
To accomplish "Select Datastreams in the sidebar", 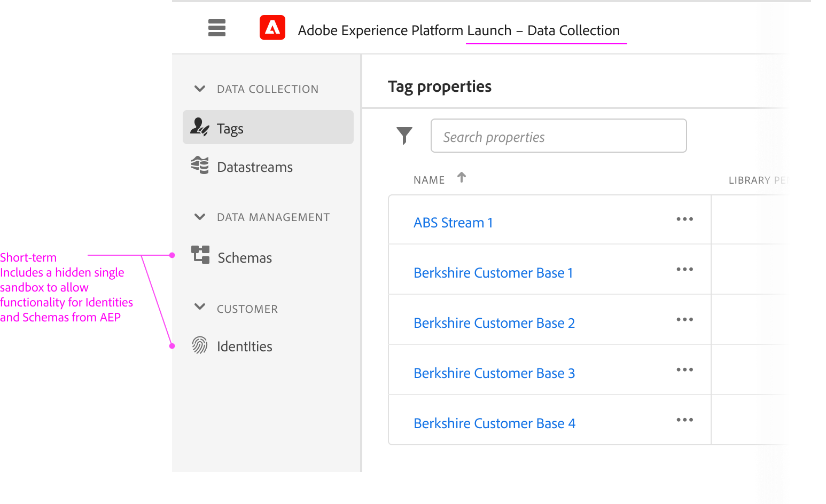I will 255,168.
